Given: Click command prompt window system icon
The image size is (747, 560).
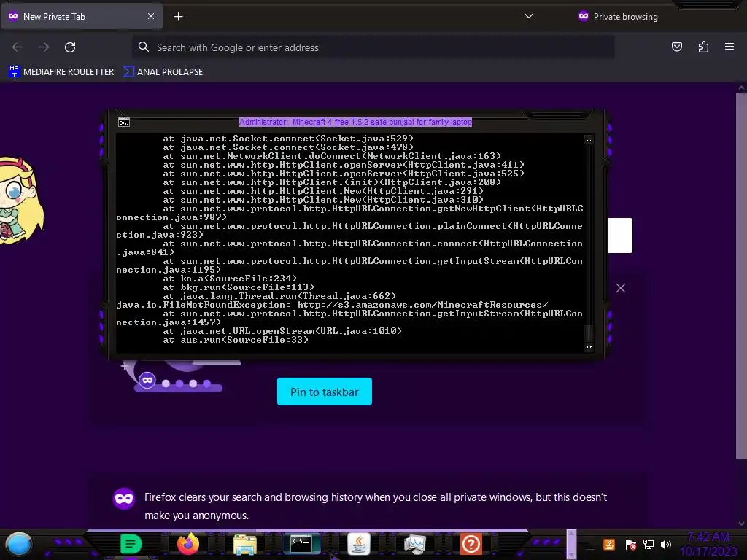Looking at the screenshot, I should pos(123,122).
